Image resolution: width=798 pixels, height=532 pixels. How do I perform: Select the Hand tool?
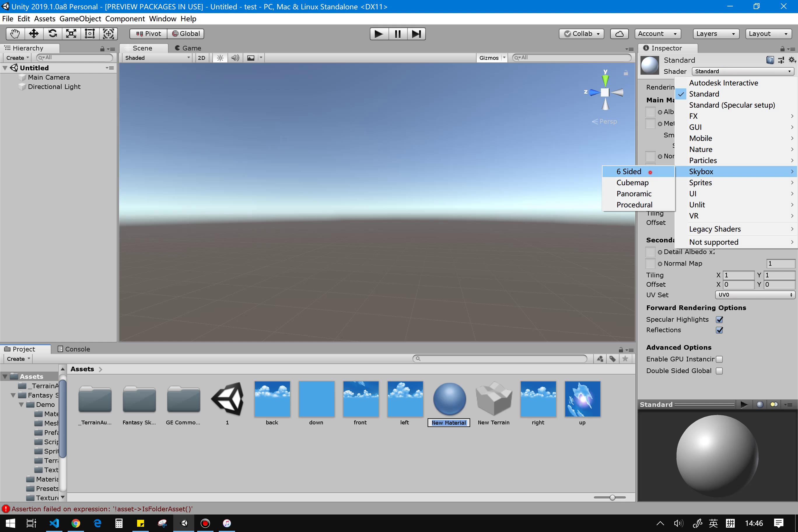click(x=15, y=34)
